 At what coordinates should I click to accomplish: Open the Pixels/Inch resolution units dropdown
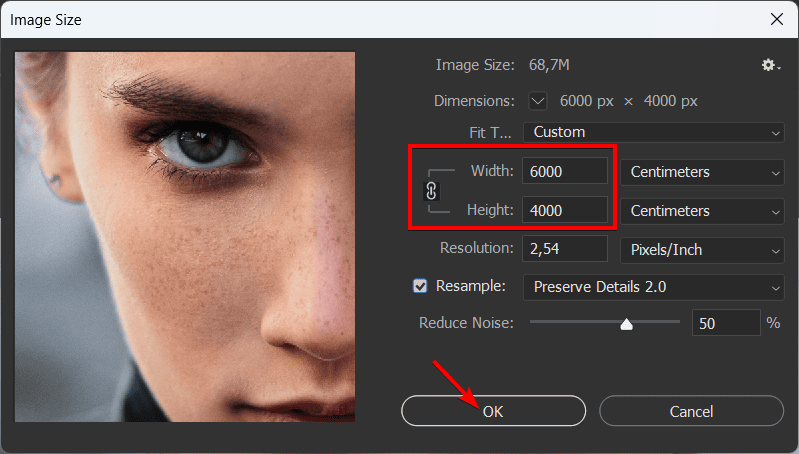[x=702, y=249]
